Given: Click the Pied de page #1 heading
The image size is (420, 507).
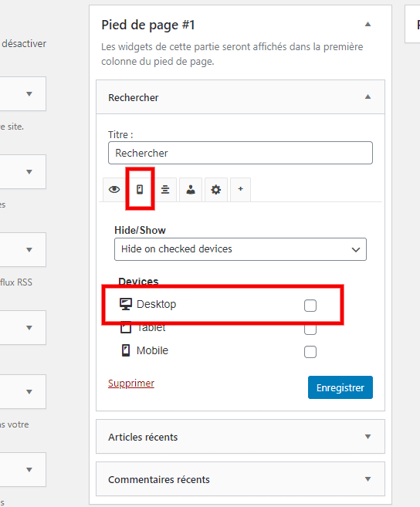Looking at the screenshot, I should [x=148, y=25].
